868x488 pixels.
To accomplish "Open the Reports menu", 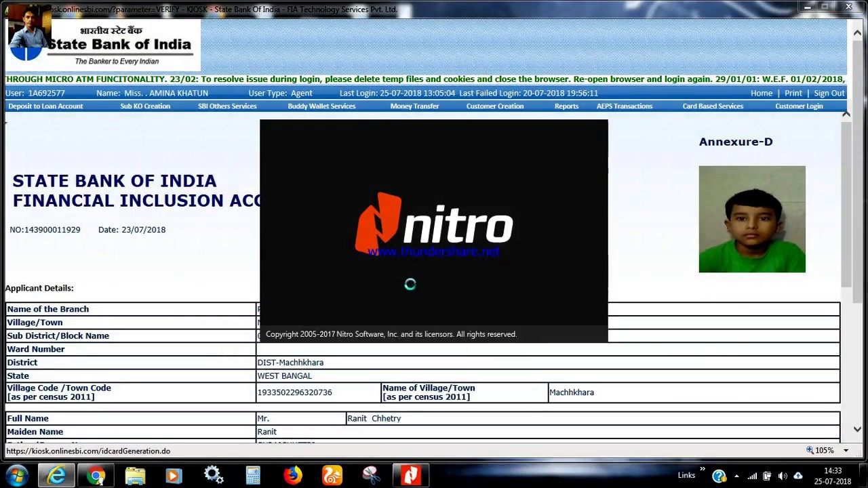I will click(x=566, y=106).
